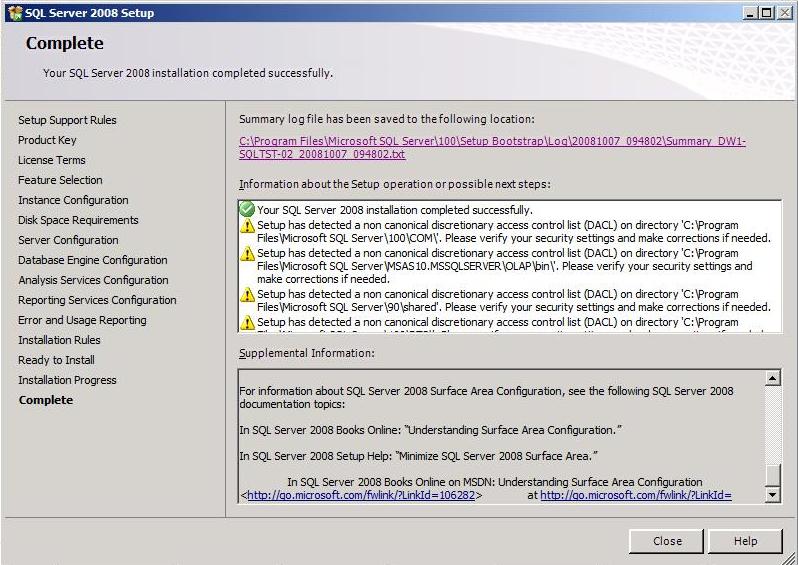Image resolution: width=798 pixels, height=565 pixels.
Task: Select Feature Selection step
Action: click(x=60, y=180)
